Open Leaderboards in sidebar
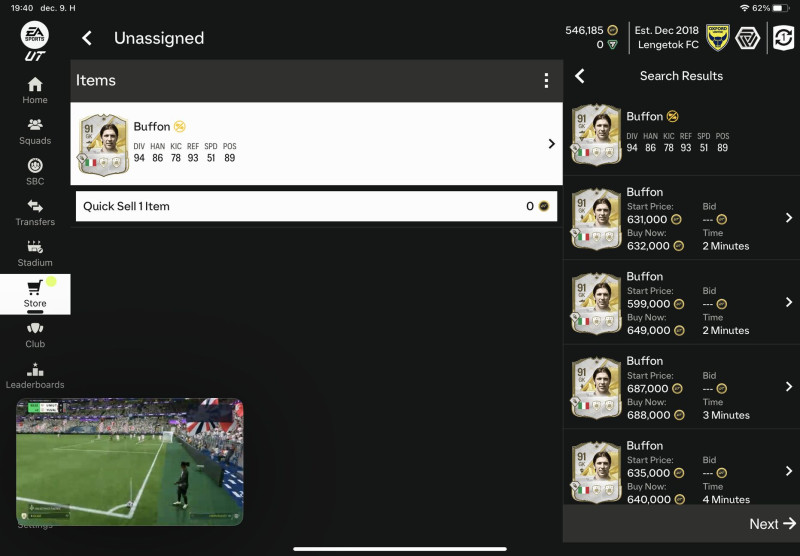This screenshot has height=556, width=800. tap(35, 376)
